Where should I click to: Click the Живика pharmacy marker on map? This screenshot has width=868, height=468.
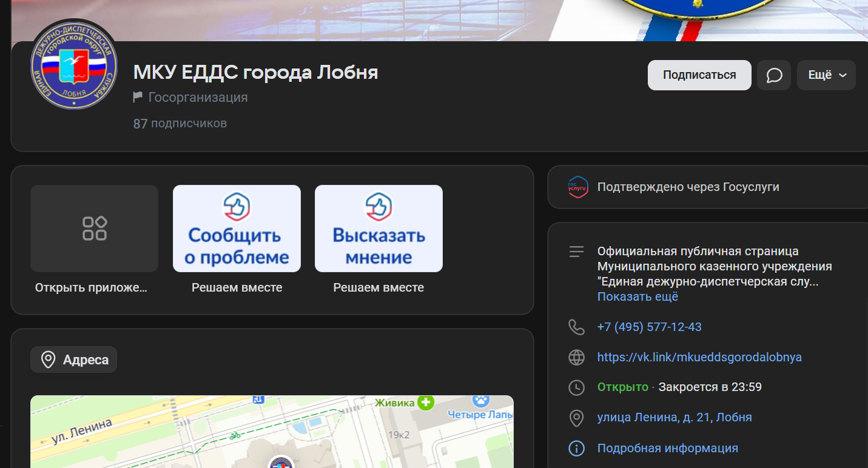tap(426, 402)
